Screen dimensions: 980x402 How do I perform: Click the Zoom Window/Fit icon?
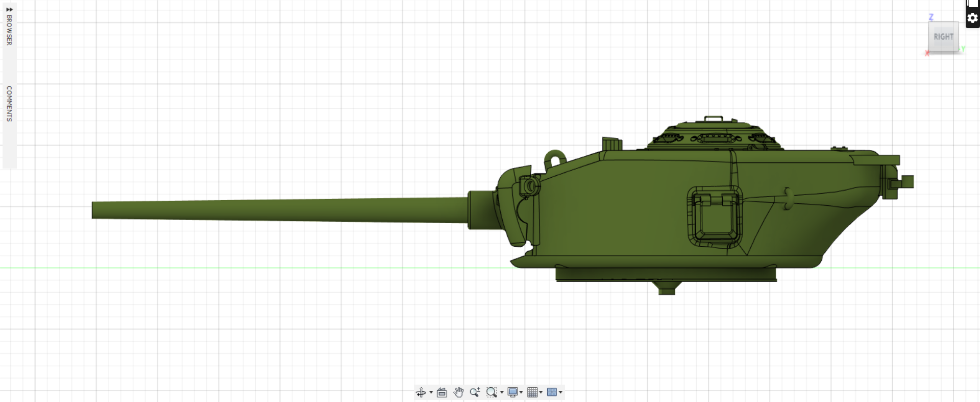point(491,392)
